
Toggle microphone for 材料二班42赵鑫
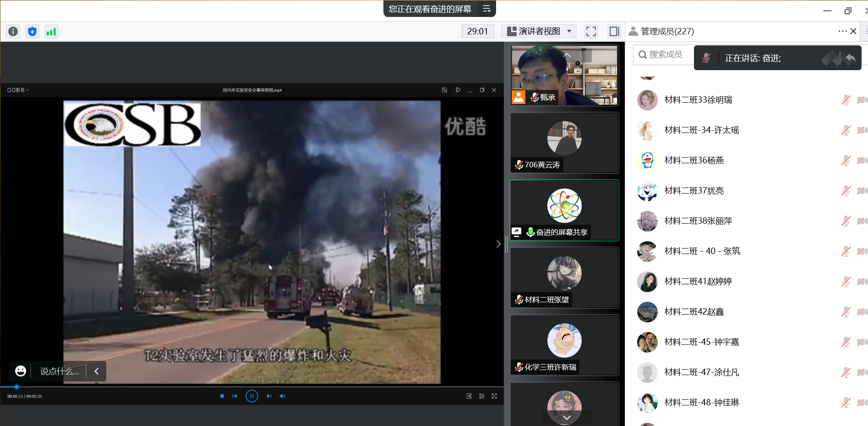click(846, 312)
